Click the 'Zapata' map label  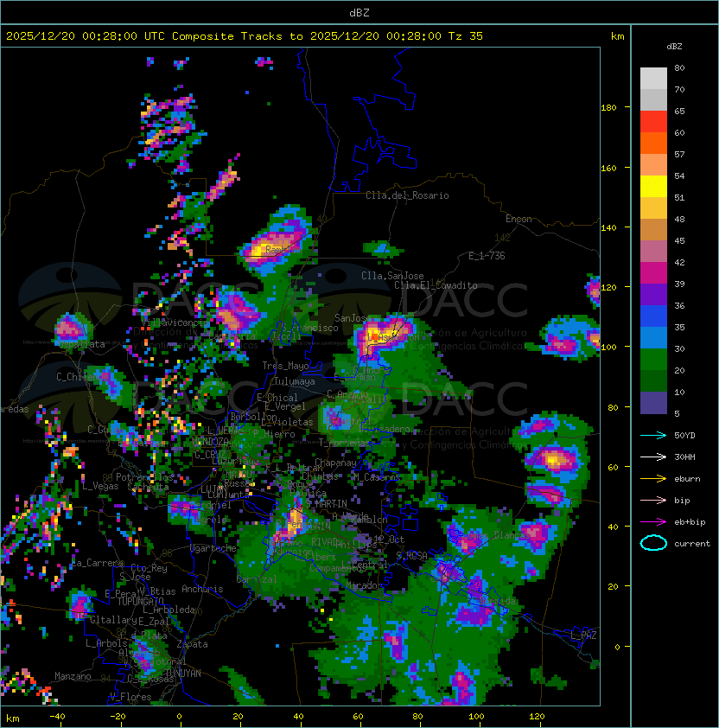click(x=192, y=644)
